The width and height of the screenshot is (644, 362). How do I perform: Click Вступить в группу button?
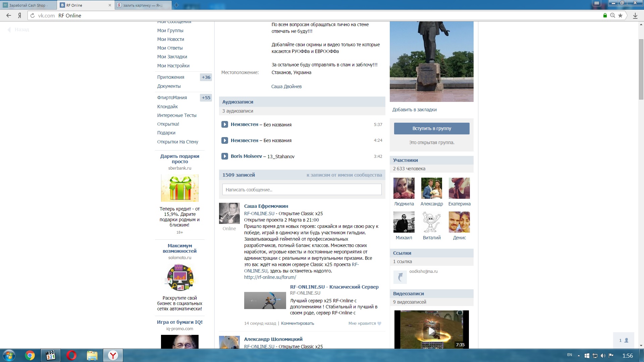[x=431, y=128]
